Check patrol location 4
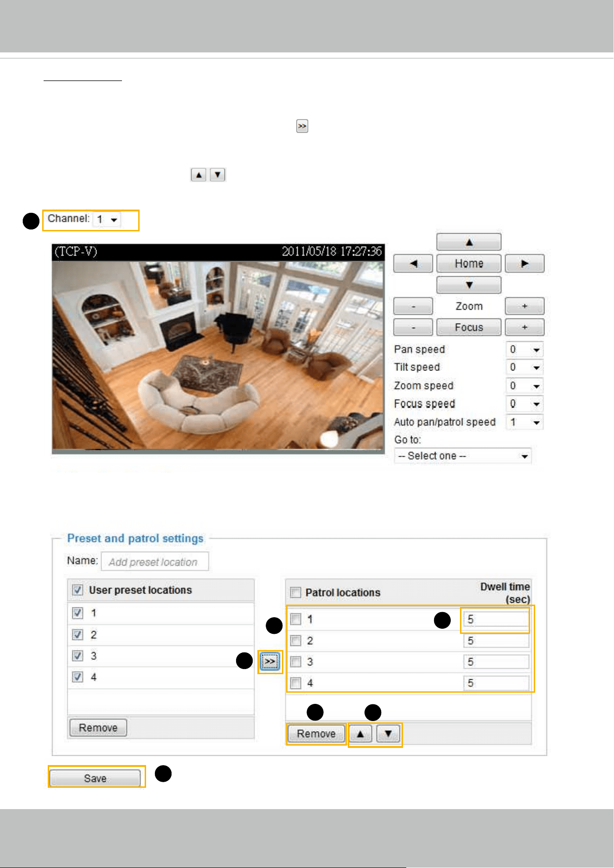 (x=295, y=683)
